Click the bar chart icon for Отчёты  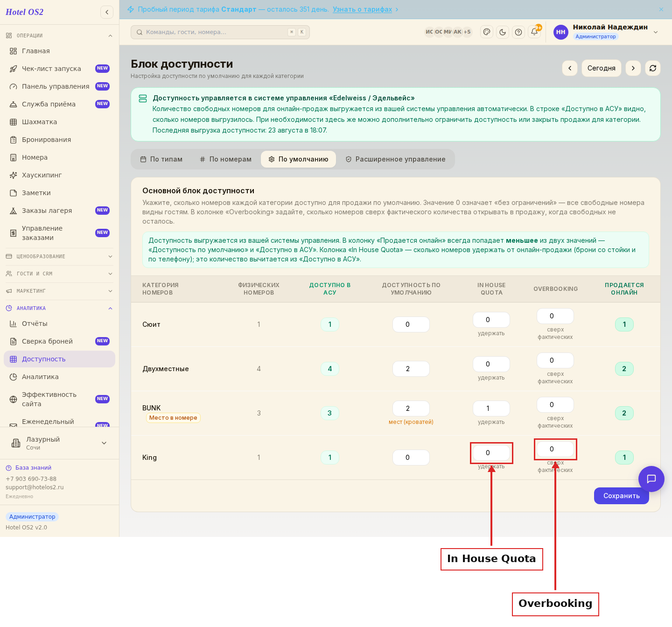(x=14, y=324)
